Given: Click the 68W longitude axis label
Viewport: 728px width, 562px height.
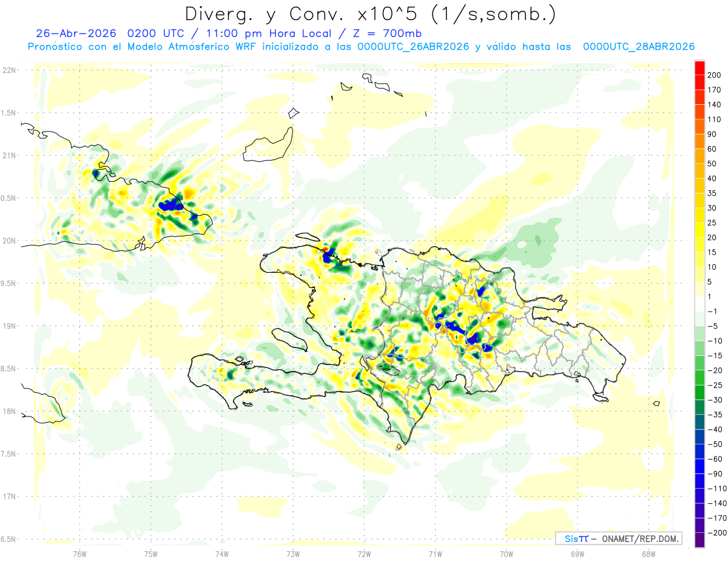Looking at the screenshot, I should coord(649,554).
